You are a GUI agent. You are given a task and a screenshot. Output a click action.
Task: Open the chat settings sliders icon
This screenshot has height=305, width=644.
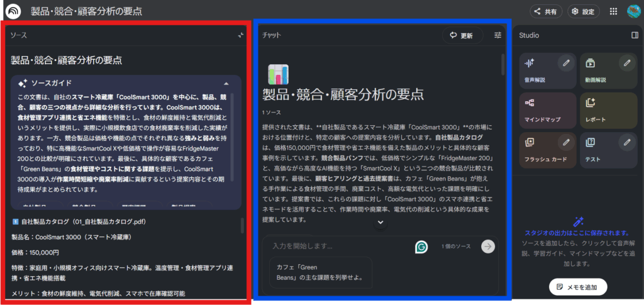(498, 35)
